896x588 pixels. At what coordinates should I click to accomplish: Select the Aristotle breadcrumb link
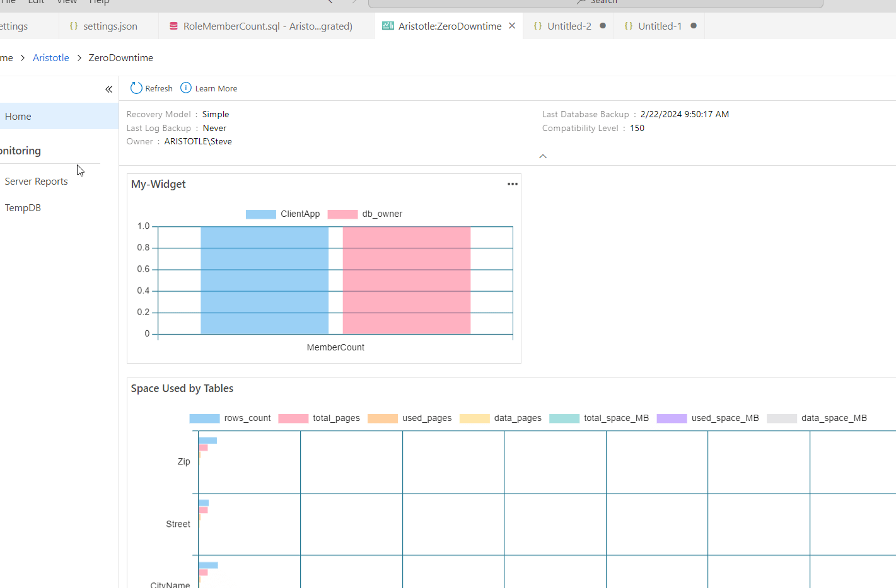coord(51,57)
